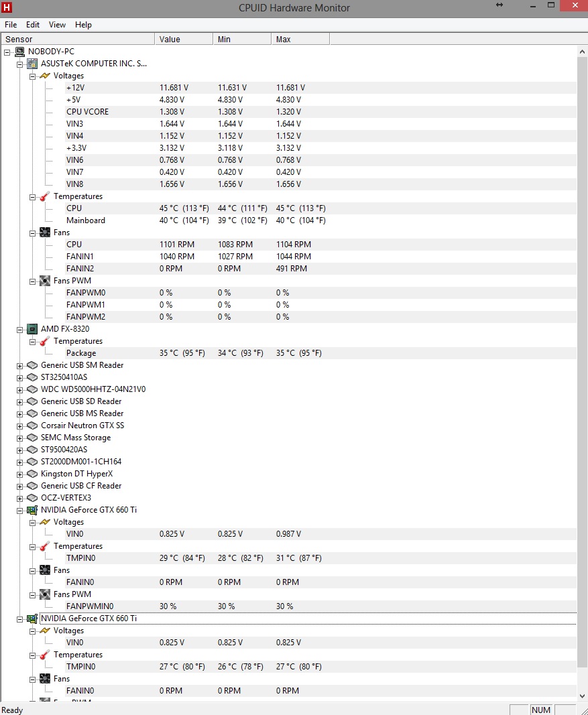The width and height of the screenshot is (588, 715).
Task: Click the first NVIDIA GeForce GTX 660 Ti card icon
Action: (32, 510)
